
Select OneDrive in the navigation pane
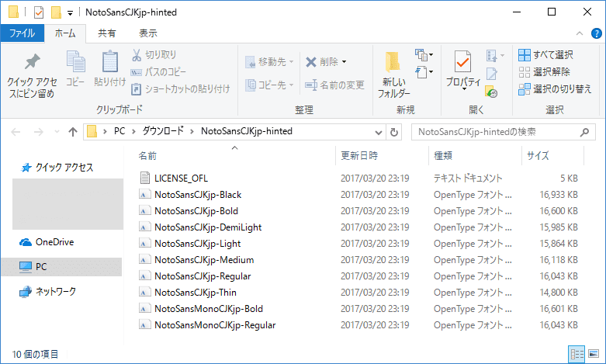point(47,242)
